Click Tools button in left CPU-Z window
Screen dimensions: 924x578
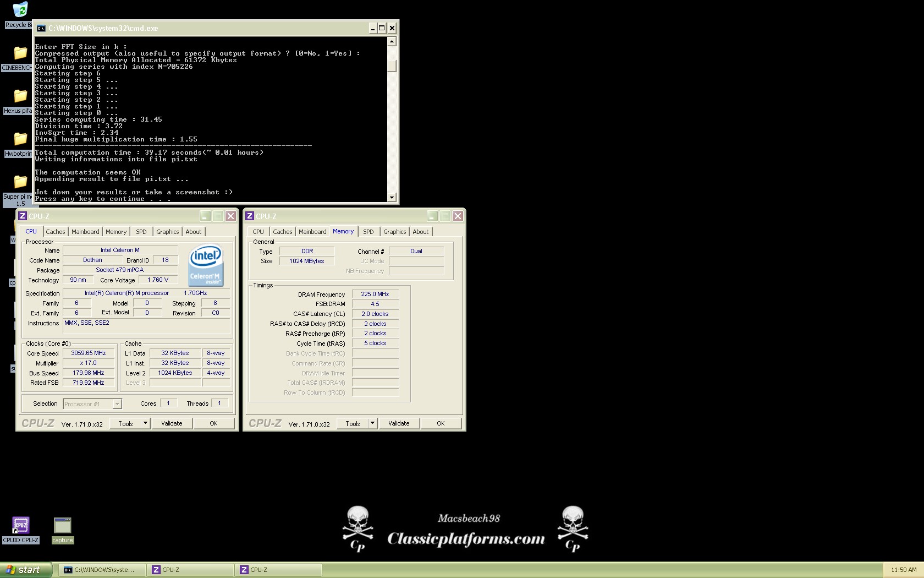coord(125,423)
